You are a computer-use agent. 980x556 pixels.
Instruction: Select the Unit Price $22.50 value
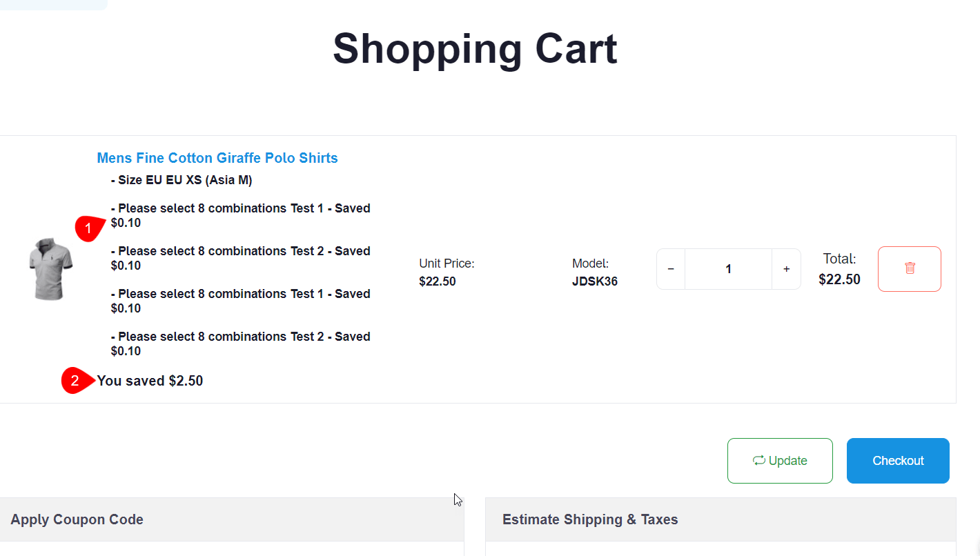pos(438,281)
